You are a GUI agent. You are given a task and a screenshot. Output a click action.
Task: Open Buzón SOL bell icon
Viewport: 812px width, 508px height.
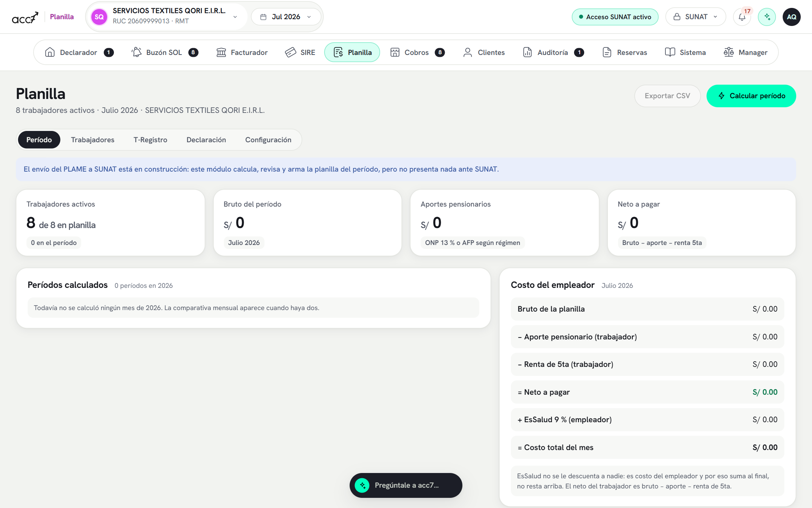[136, 52]
